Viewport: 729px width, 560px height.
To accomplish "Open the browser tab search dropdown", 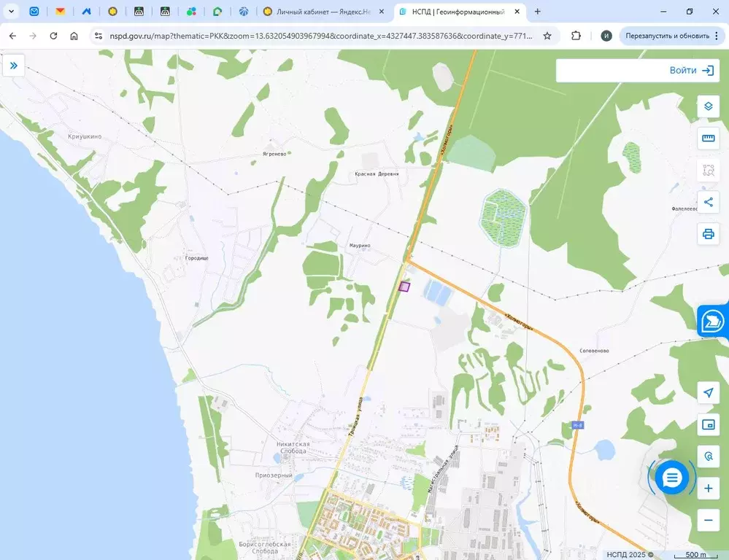I will (x=12, y=12).
